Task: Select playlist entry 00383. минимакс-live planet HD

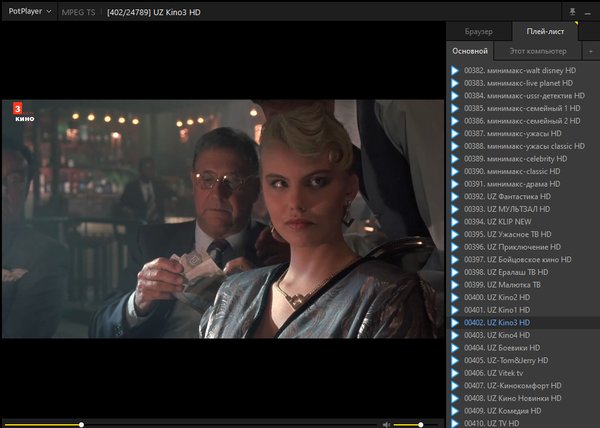Action: click(x=523, y=83)
